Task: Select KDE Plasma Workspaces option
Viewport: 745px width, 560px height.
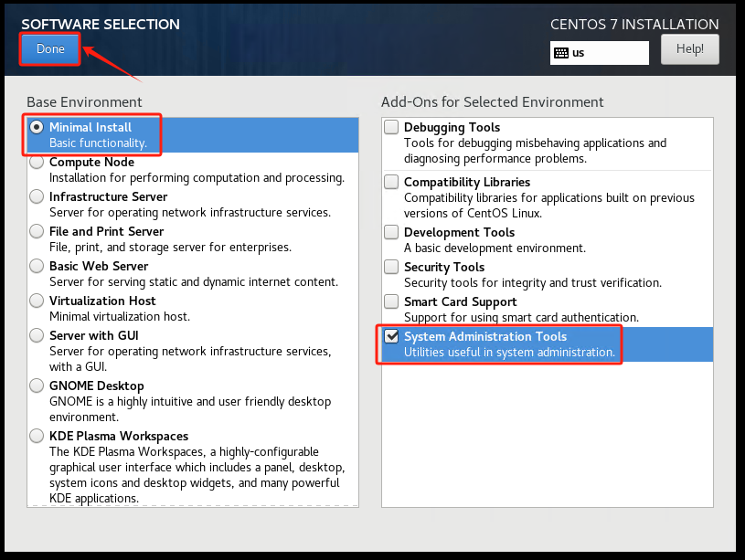Action: tap(37, 437)
